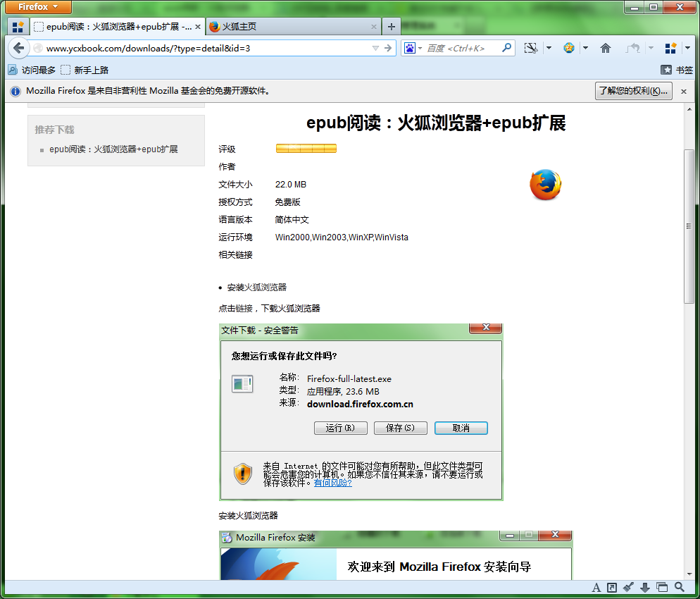Expand the dropdown beside the undo arrow
Viewport: 700px width, 599px height.
pyautogui.click(x=651, y=48)
